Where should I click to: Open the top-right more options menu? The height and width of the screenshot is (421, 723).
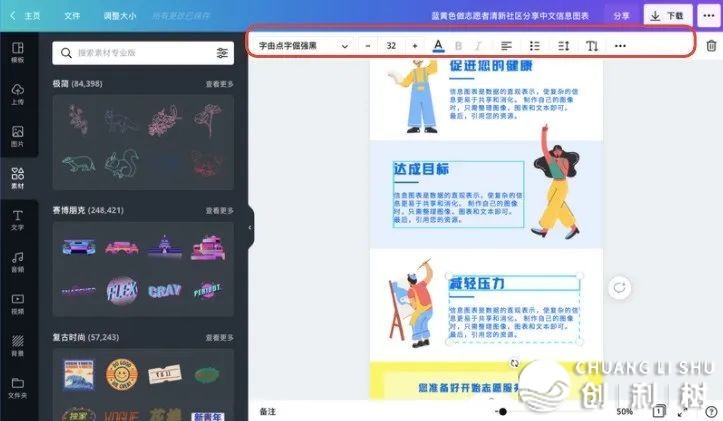[x=709, y=16]
